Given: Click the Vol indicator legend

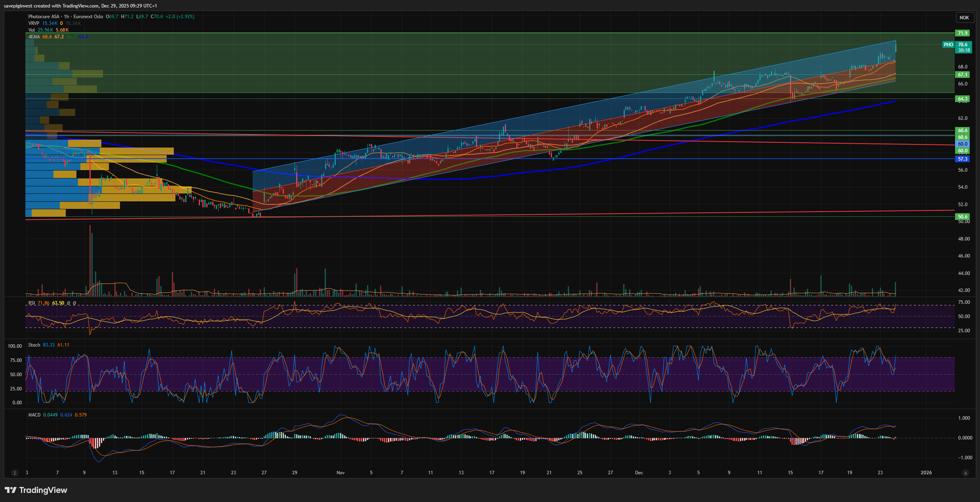Looking at the screenshot, I should 32,30.
